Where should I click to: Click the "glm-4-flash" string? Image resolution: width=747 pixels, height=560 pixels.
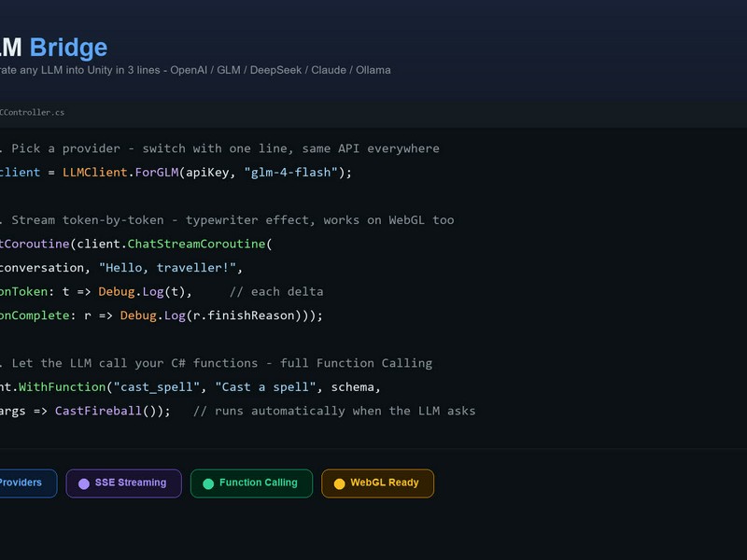[291, 173]
